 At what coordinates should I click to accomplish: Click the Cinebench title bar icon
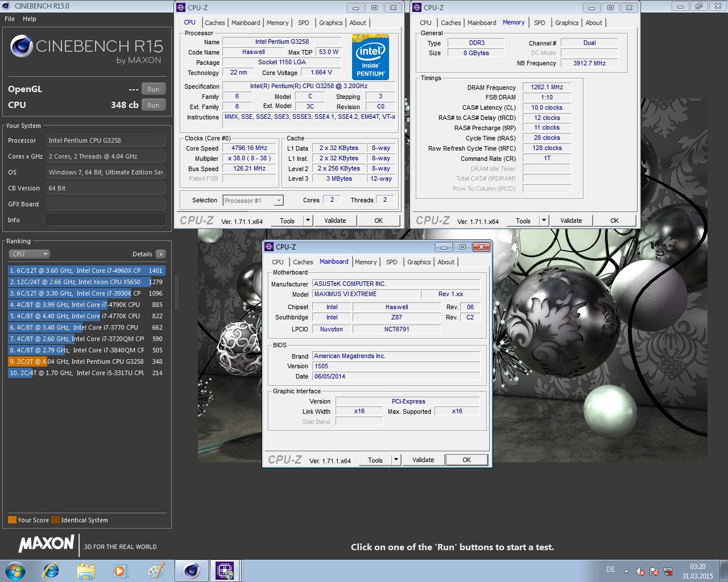point(6,6)
